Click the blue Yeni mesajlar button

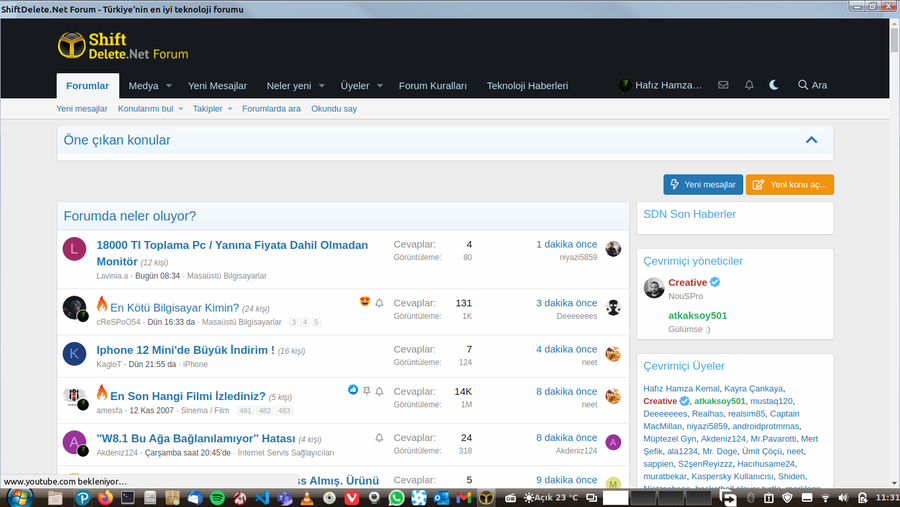pyautogui.click(x=703, y=184)
